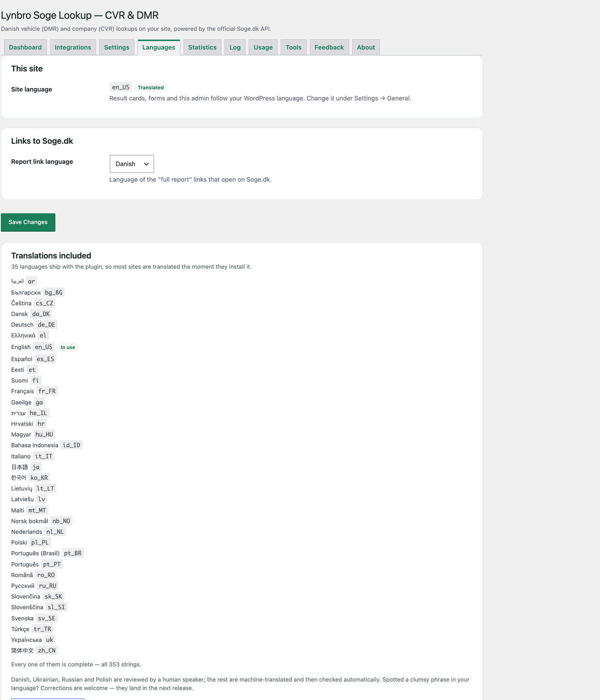Click the Links to Soge.dk heading
This screenshot has height=700, width=600.
[x=42, y=141]
